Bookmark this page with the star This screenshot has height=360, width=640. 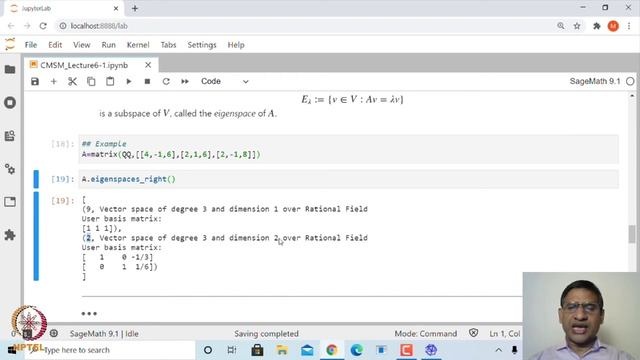[x=577, y=26]
